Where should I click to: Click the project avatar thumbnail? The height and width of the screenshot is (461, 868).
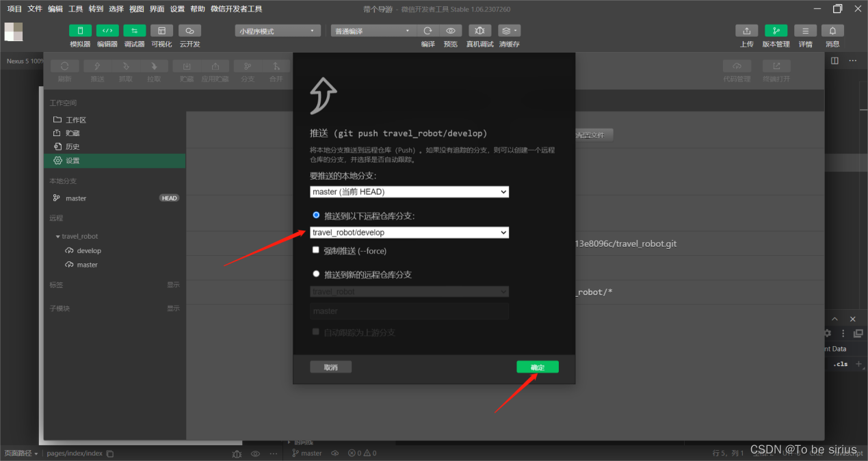point(14,32)
